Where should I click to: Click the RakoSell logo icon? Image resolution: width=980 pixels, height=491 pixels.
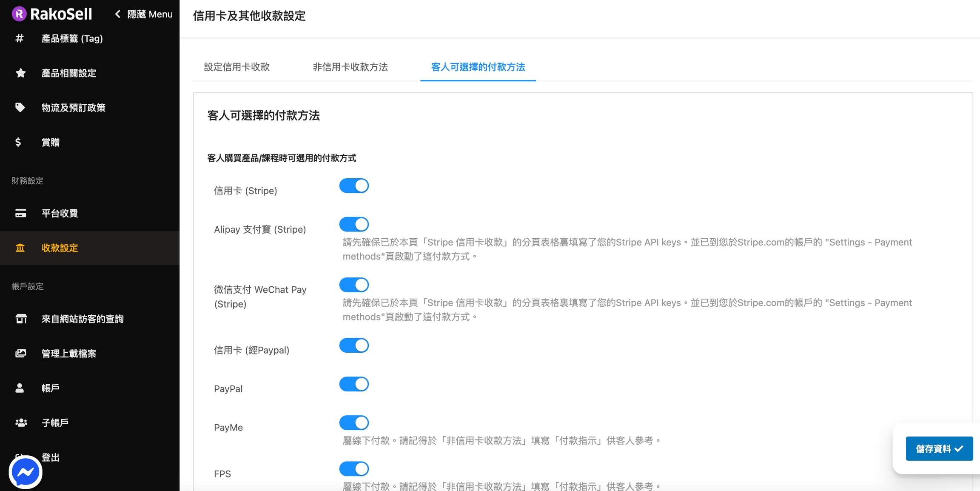[19, 14]
